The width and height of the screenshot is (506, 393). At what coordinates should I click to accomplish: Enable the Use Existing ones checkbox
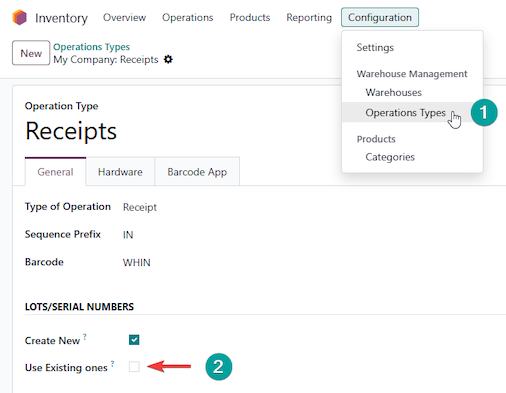pyautogui.click(x=134, y=367)
